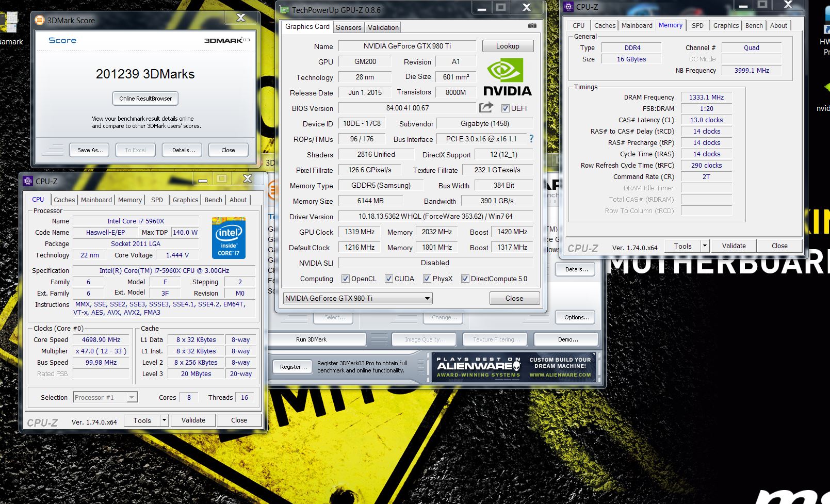
Task: Click the Register button in 3DMark03
Action: pyautogui.click(x=293, y=367)
